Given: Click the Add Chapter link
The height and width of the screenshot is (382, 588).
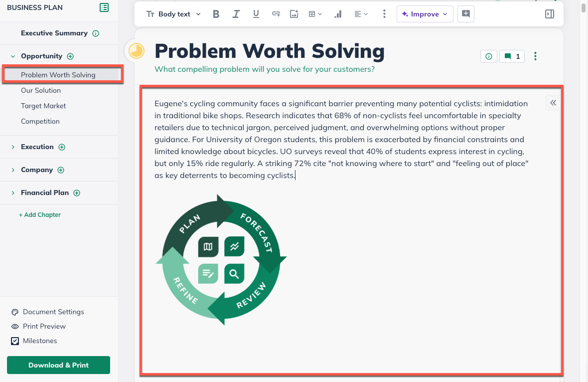Looking at the screenshot, I should pos(40,214).
